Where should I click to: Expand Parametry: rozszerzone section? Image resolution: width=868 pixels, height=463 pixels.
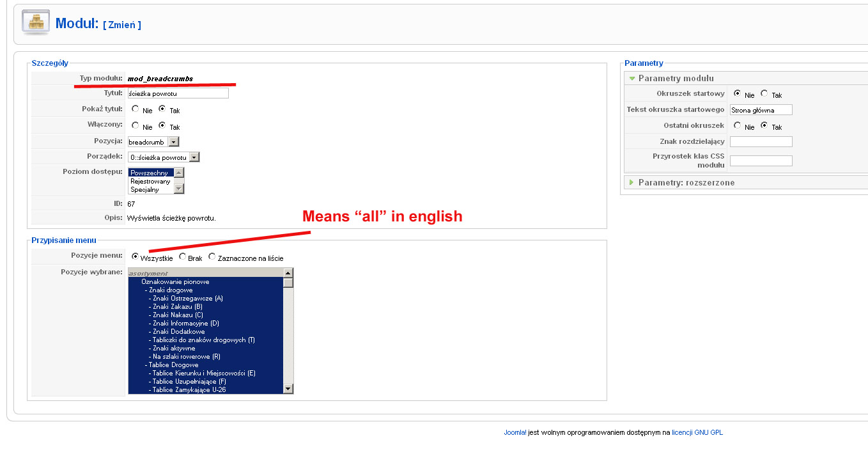632,182
